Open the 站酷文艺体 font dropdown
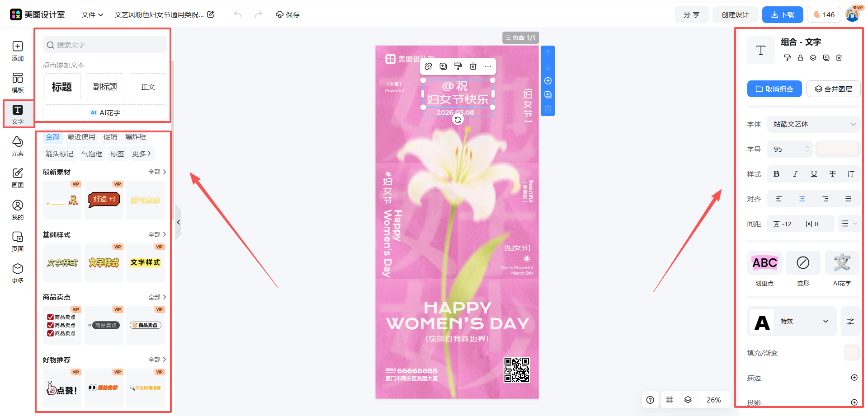This screenshot has width=868, height=416. pos(813,124)
